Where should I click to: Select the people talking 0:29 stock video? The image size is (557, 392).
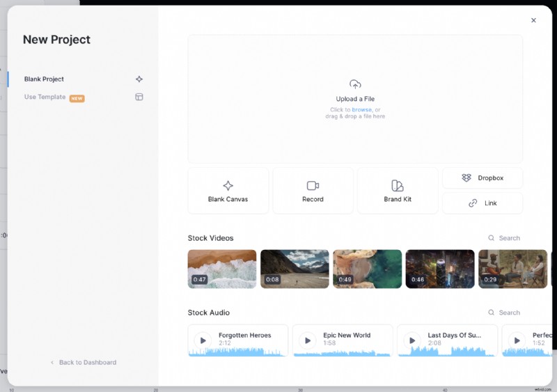513,269
